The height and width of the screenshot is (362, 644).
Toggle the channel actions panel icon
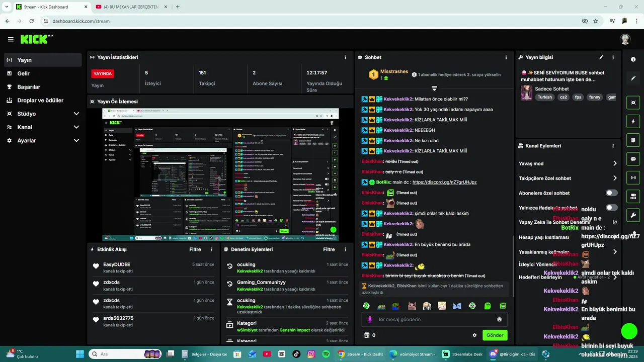click(633, 196)
